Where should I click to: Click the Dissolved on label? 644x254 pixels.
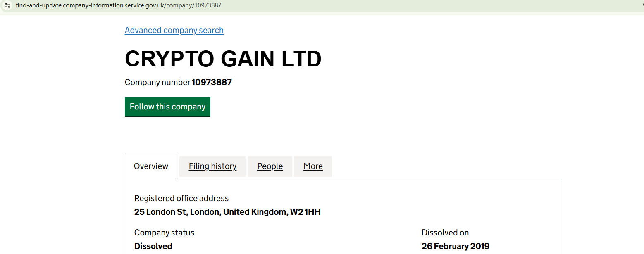coord(445,233)
